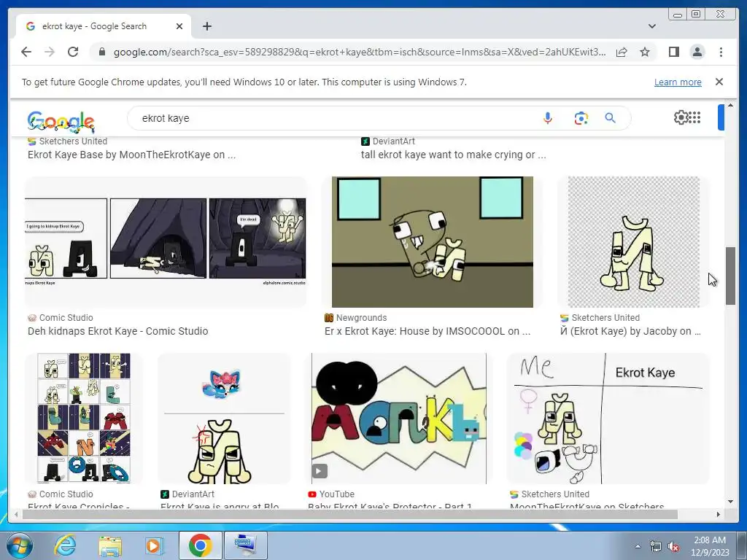This screenshot has height=560, width=747.
Task: Search by image with Google Lens icon
Action: pos(581,118)
